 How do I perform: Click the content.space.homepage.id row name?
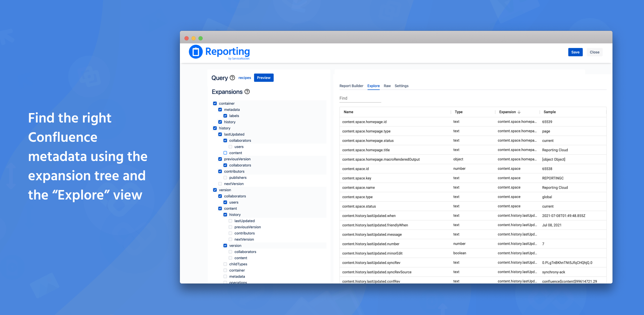point(364,122)
